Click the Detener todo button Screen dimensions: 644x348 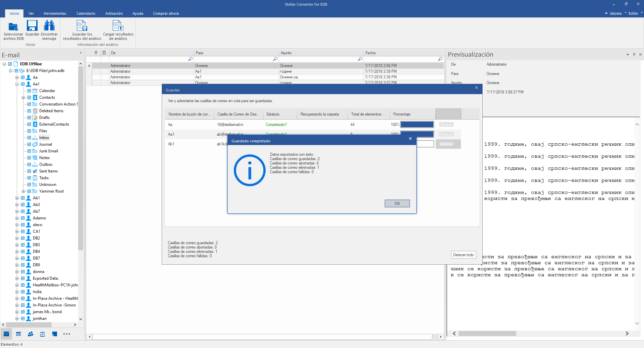(x=464, y=255)
